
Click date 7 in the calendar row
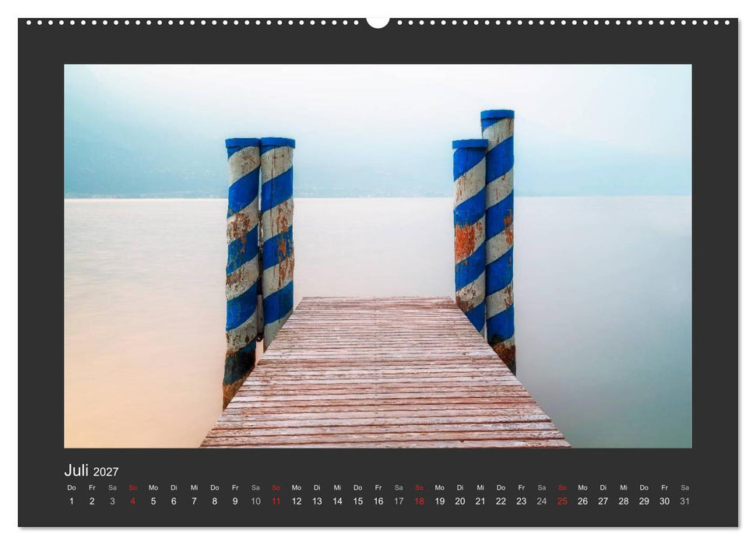[x=194, y=501]
